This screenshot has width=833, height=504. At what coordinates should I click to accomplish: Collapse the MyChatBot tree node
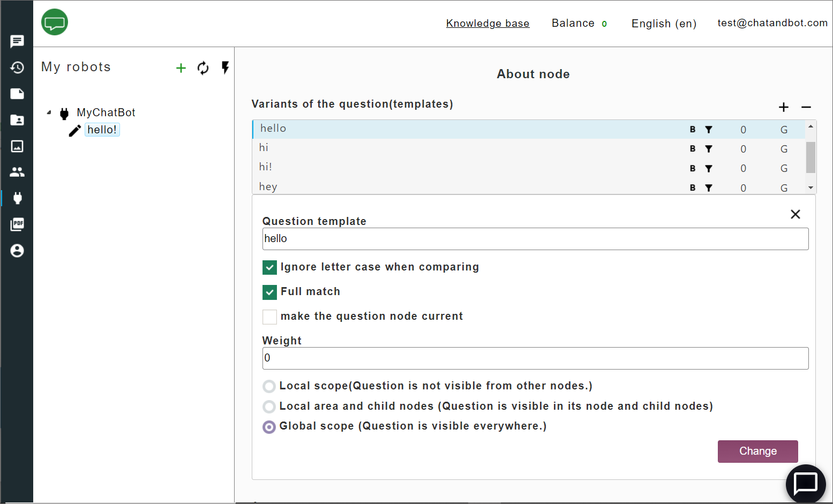[49, 112]
